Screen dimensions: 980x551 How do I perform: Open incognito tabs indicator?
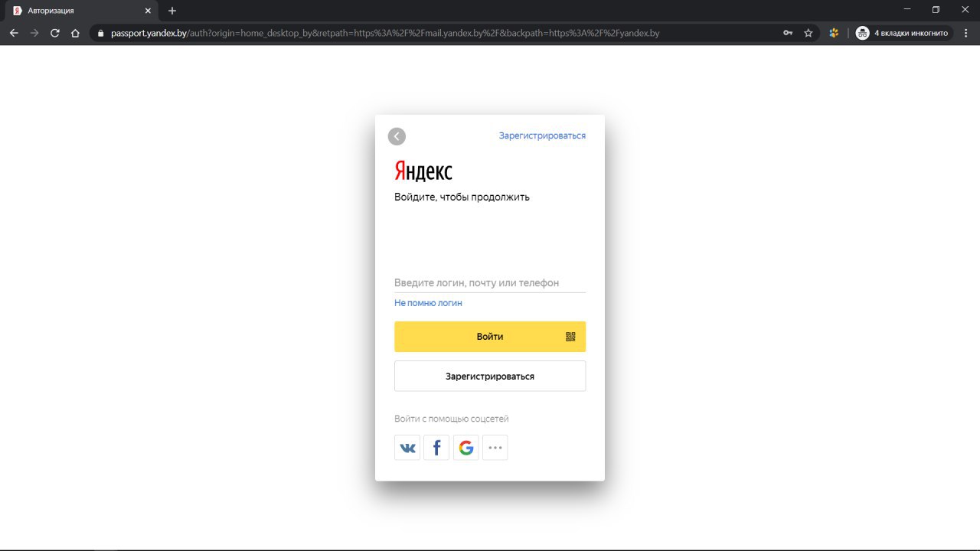903,33
